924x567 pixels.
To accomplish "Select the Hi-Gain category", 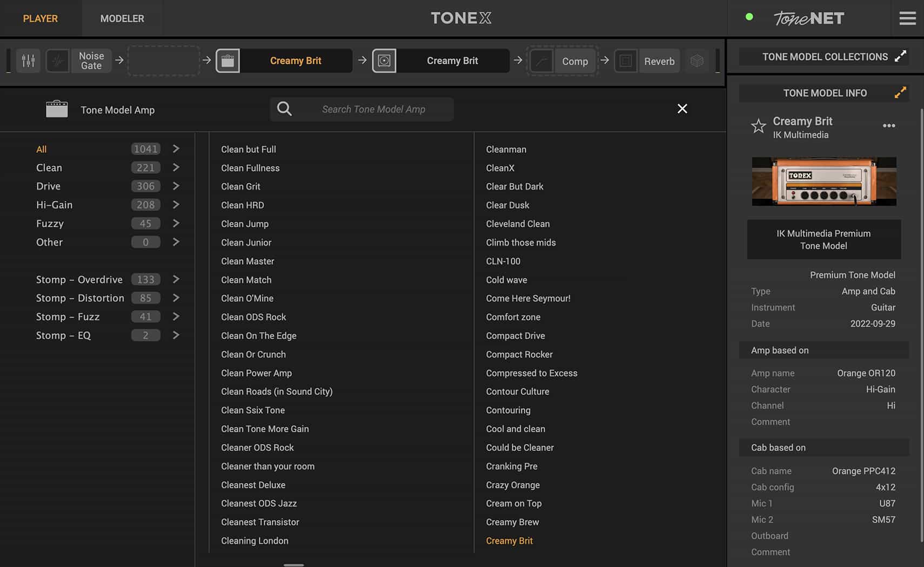I will (x=54, y=205).
